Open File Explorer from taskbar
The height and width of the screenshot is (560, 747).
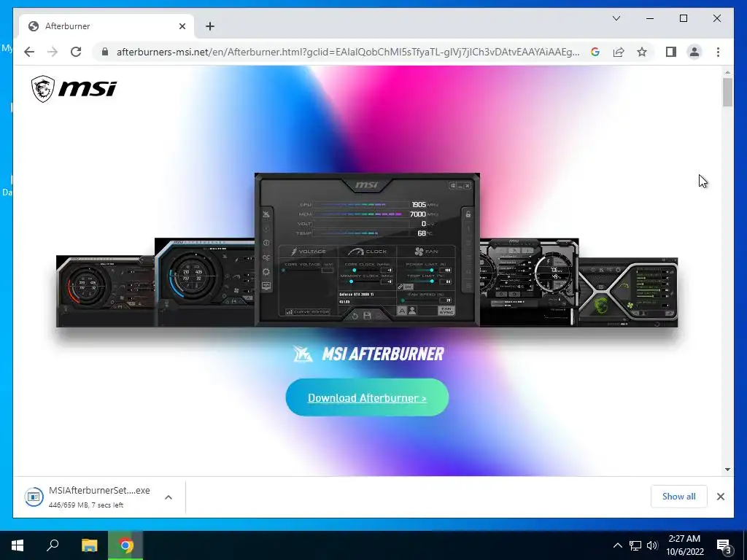[x=89, y=545]
